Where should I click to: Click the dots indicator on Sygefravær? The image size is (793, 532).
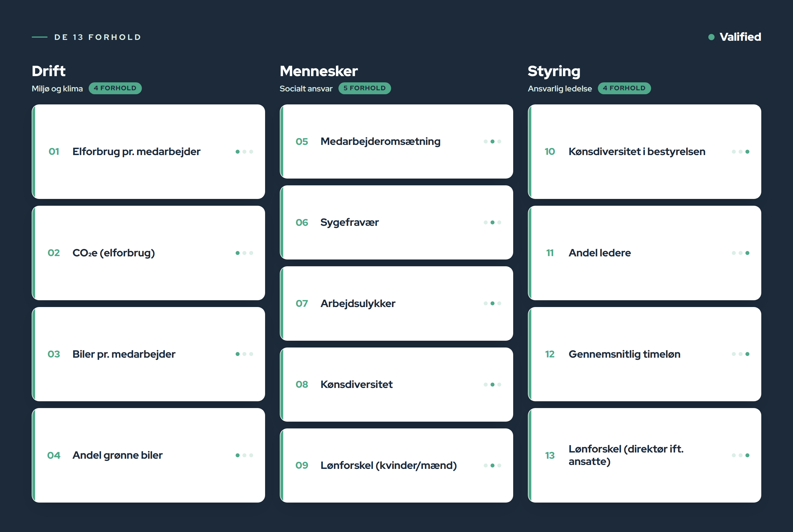493,223
